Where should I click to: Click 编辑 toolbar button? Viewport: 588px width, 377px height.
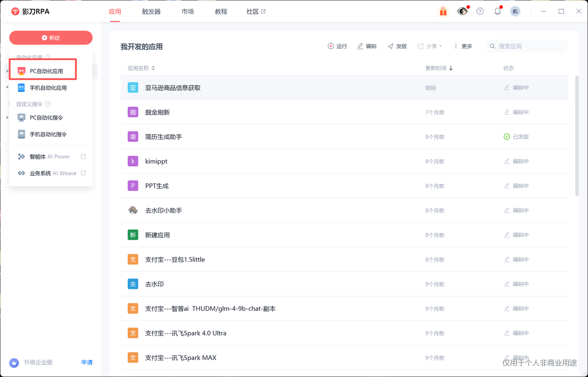point(367,46)
